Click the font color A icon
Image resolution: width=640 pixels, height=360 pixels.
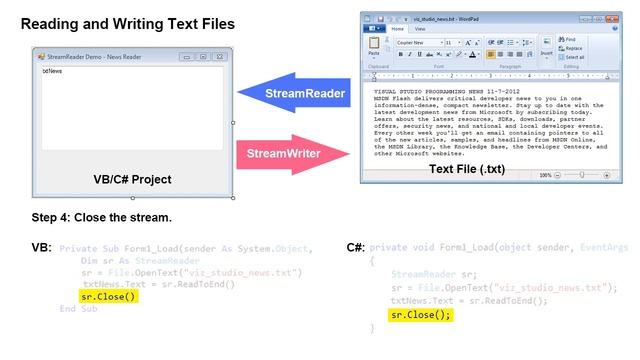472,54
